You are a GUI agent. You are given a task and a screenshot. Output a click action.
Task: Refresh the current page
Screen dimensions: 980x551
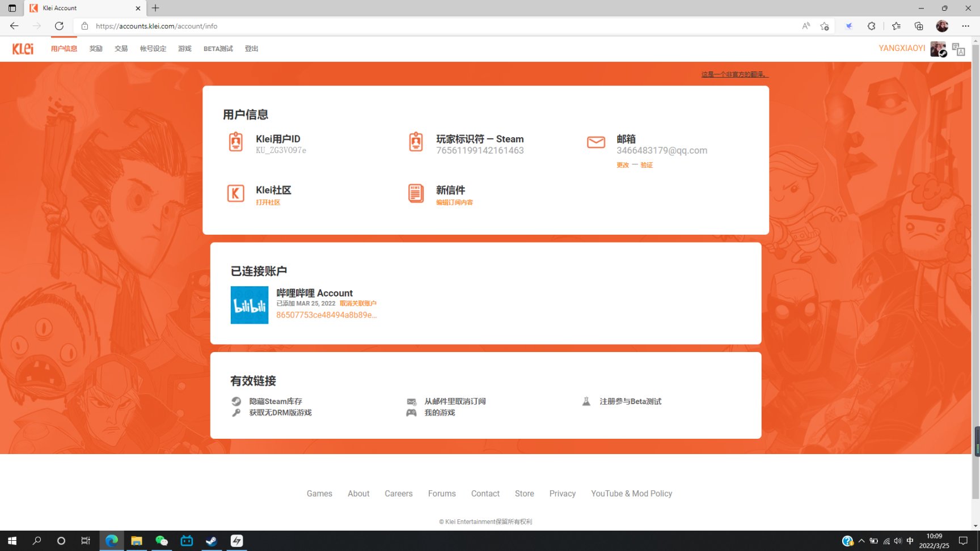pos(59,26)
